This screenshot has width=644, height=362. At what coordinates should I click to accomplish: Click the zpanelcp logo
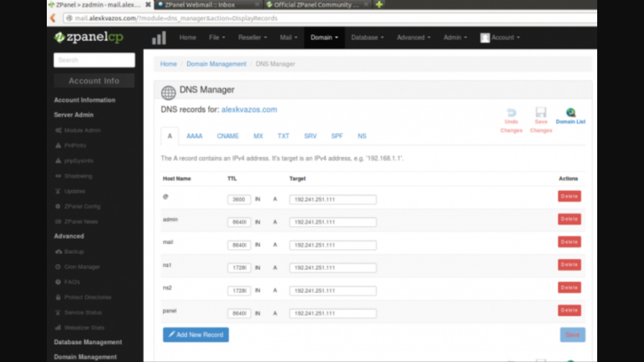point(88,37)
